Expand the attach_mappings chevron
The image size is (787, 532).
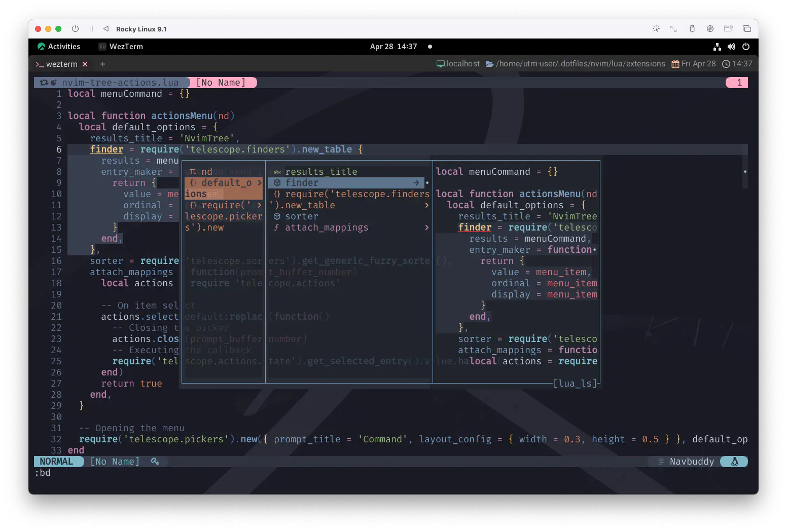pos(426,227)
